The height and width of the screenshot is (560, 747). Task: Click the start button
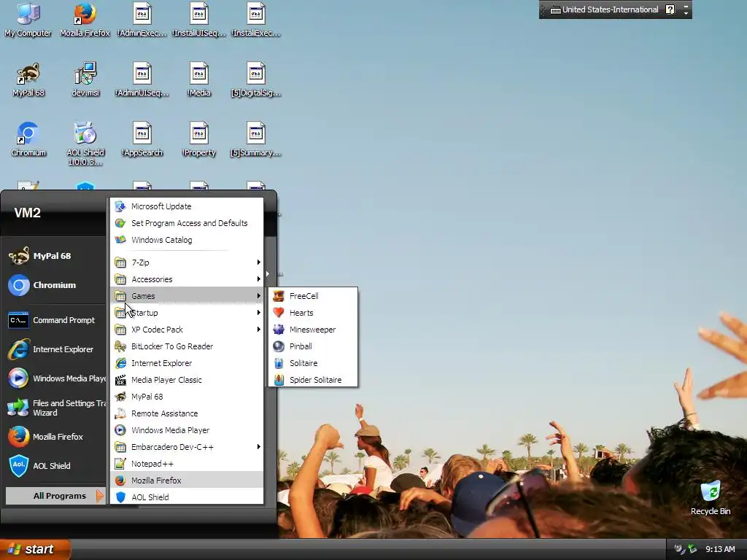click(34, 549)
